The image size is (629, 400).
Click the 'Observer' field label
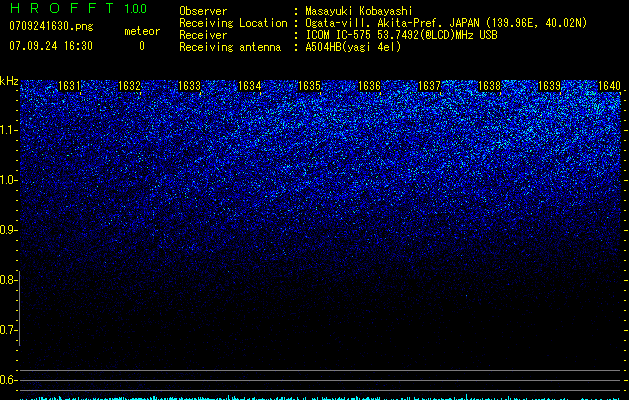pos(203,11)
